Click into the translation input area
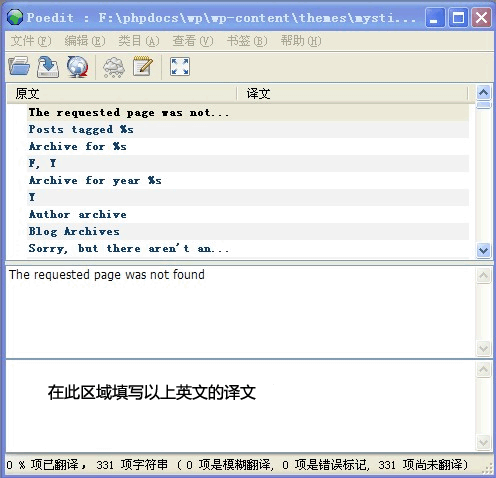Screen dimensions: 496x478 [x=240, y=406]
